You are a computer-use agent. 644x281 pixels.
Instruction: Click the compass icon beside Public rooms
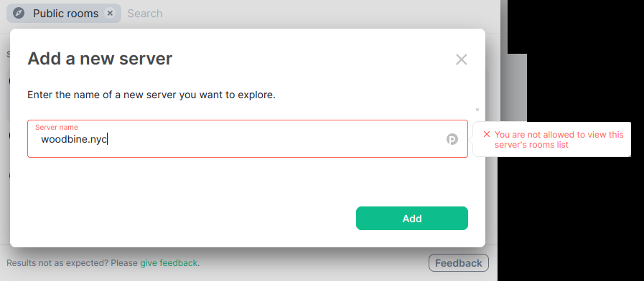tap(19, 13)
